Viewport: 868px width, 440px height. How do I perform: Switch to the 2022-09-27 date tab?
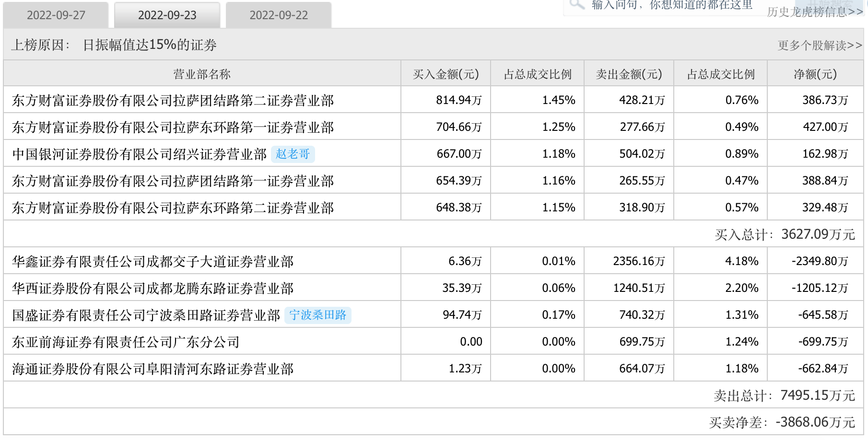(56, 15)
